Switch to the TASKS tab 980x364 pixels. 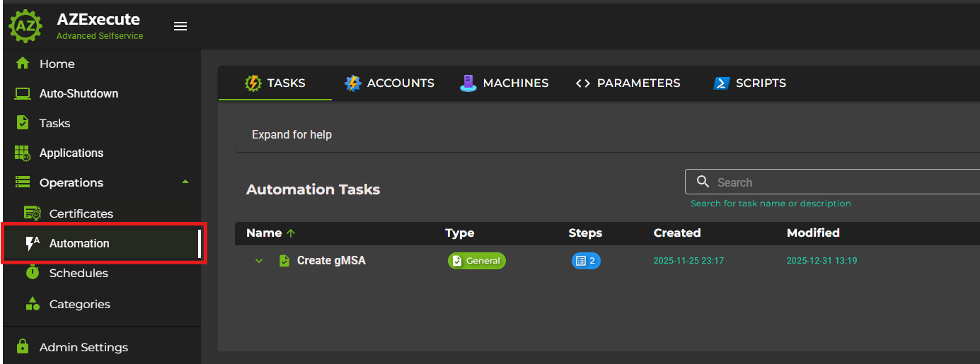[x=275, y=83]
